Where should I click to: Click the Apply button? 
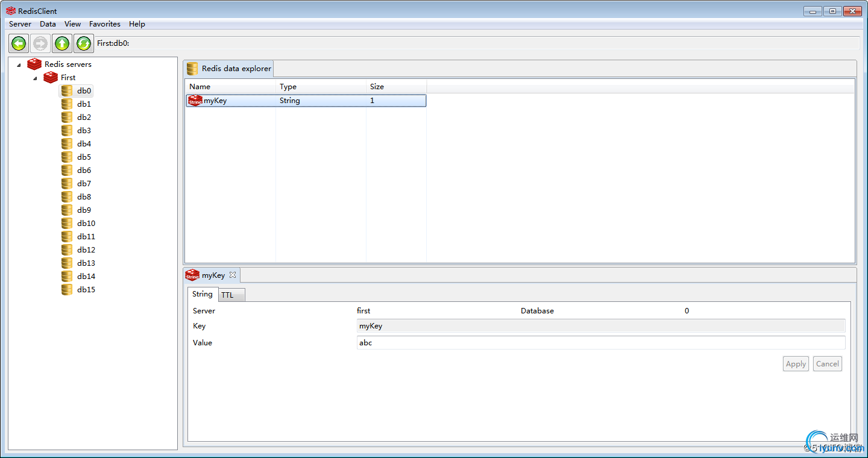click(x=796, y=363)
